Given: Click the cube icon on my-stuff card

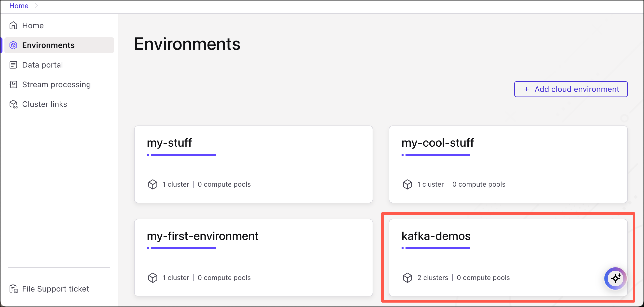Looking at the screenshot, I should click(x=153, y=184).
